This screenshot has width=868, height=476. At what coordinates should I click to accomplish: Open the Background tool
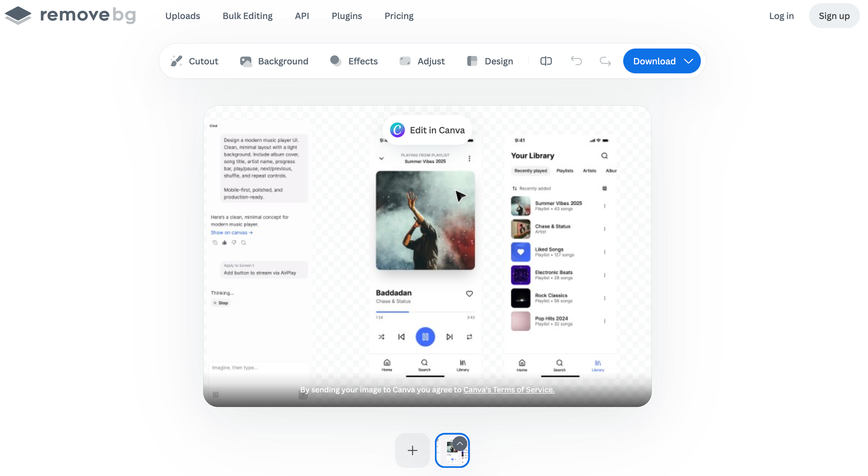(x=274, y=61)
